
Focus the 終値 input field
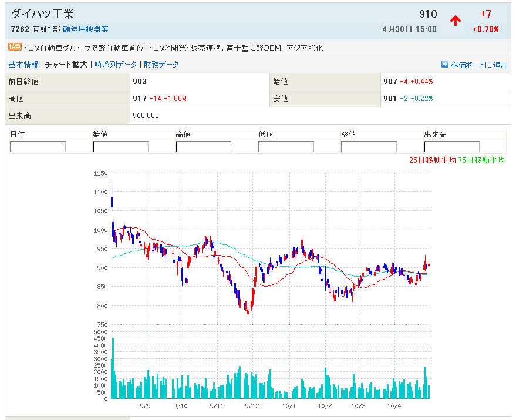369,147
